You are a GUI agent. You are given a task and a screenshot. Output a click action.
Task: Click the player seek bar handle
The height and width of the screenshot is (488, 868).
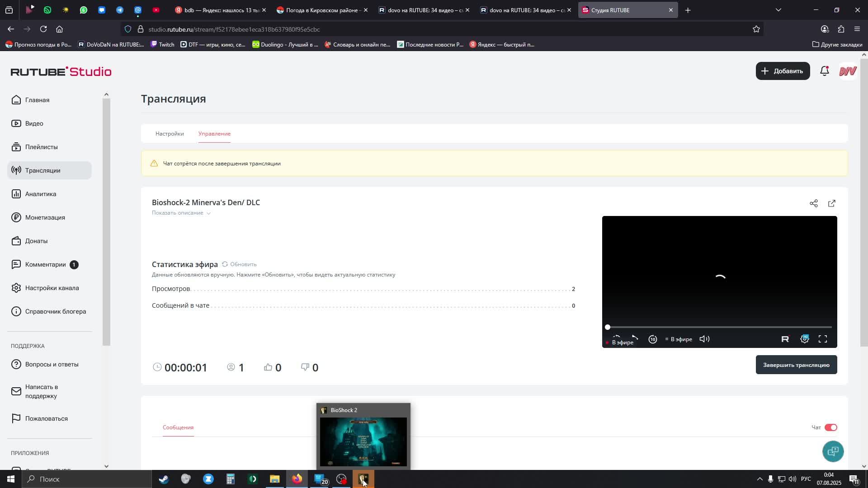pyautogui.click(x=608, y=327)
